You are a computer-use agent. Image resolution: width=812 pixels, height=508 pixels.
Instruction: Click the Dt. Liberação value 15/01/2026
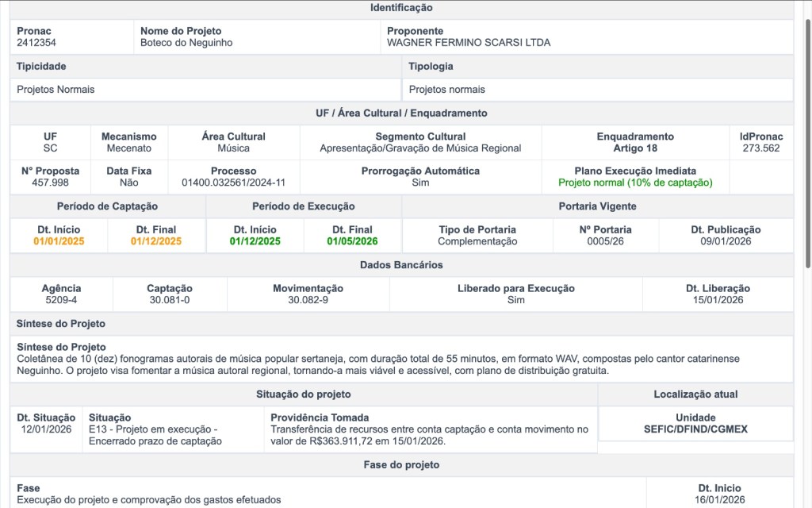pyautogui.click(x=718, y=300)
